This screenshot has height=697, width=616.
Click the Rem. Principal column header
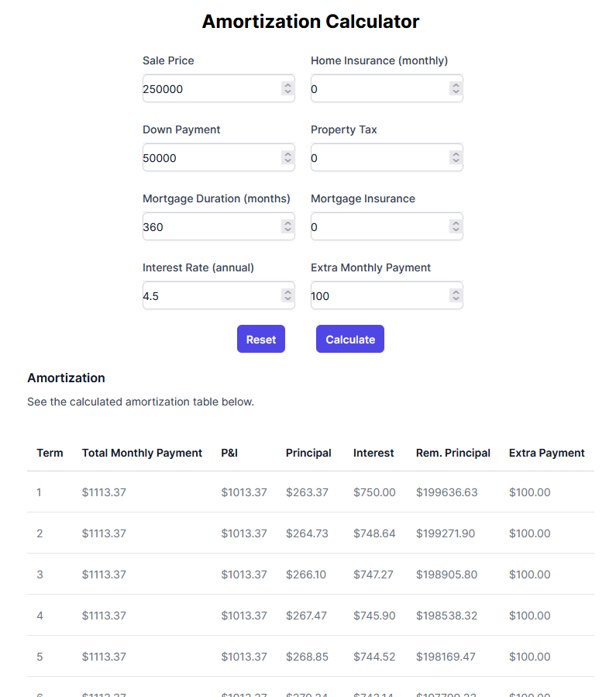point(453,453)
